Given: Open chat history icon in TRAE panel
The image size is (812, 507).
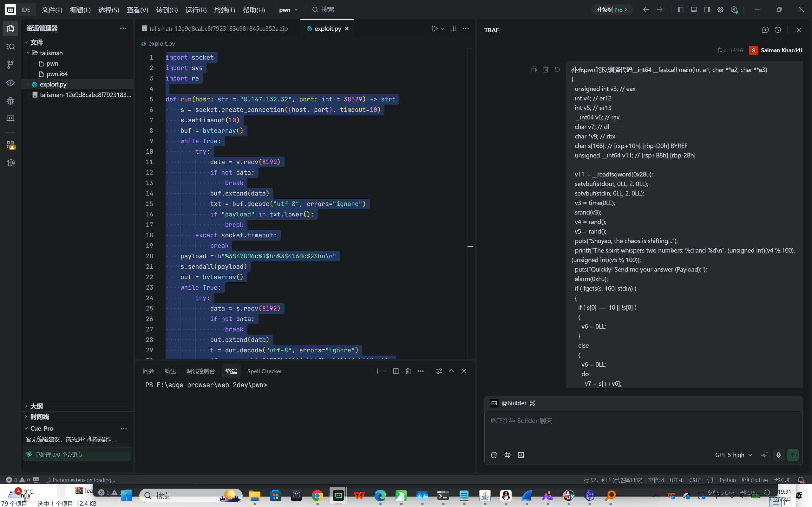Looking at the screenshot, I should 778,30.
